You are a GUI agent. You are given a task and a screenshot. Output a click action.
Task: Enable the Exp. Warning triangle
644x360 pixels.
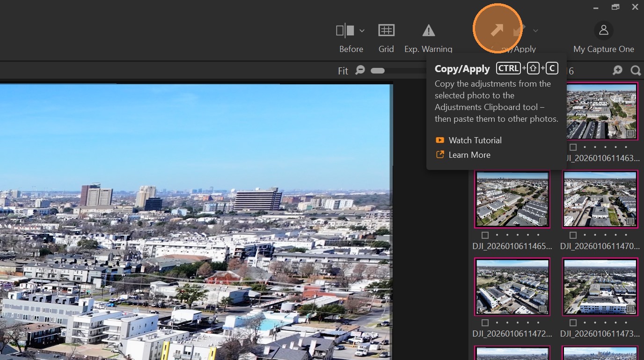click(x=428, y=31)
